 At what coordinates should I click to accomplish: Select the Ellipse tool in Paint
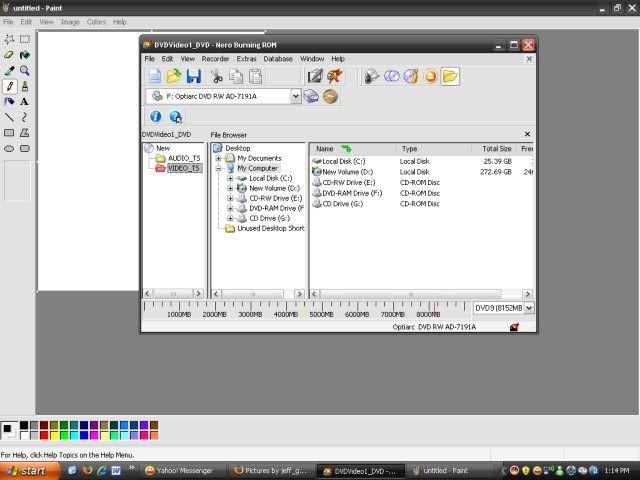(9, 149)
